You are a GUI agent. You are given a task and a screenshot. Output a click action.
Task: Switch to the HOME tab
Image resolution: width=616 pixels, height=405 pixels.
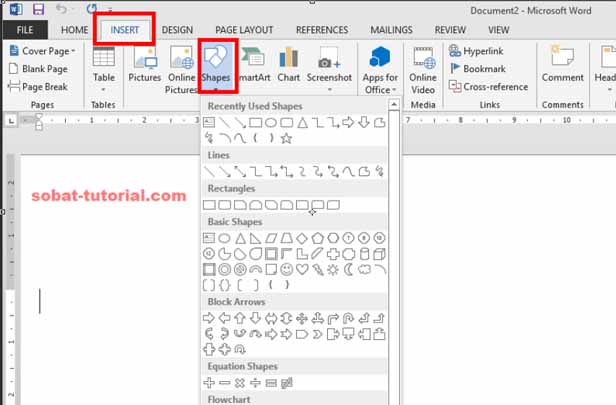coord(75,30)
